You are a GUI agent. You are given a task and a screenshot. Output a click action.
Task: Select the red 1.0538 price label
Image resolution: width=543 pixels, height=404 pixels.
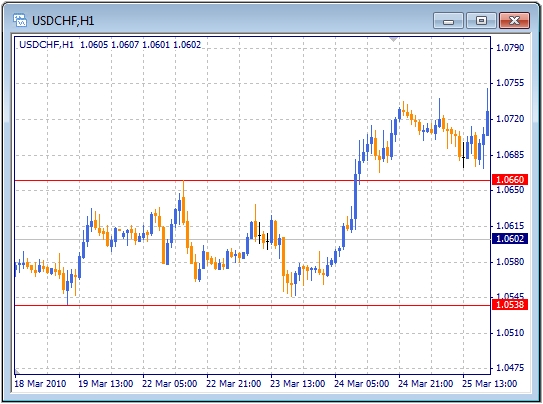(510, 305)
